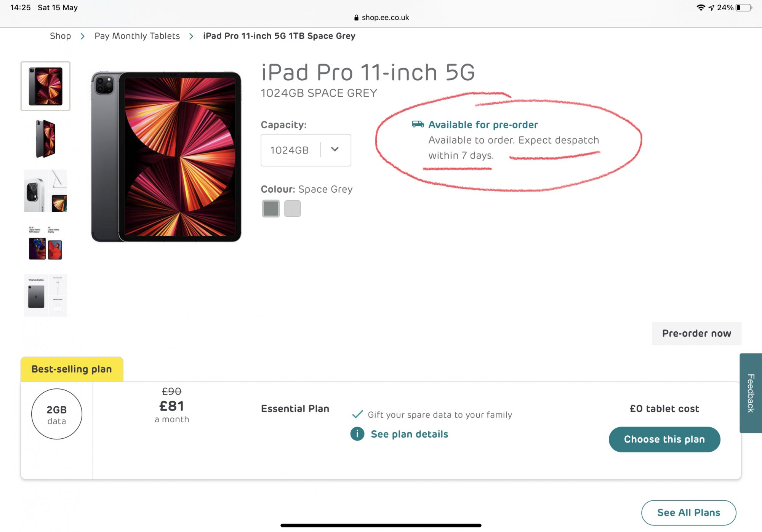Select the Silver colour swatch

[293, 209]
